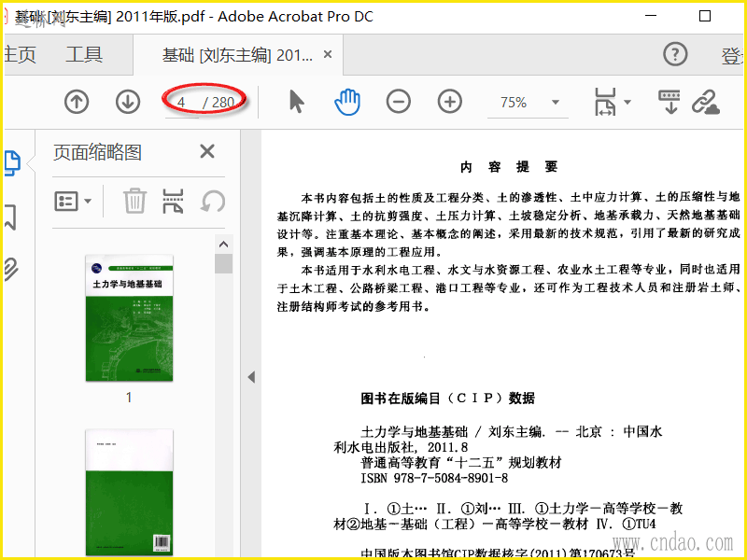
Task: Open the help question mark icon
Action: [x=675, y=54]
